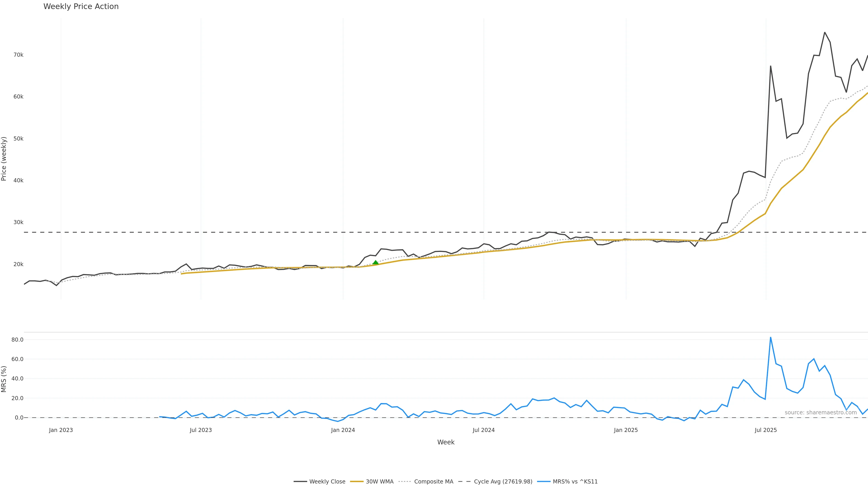This screenshot has width=868, height=488.
Task: Click the Week x-axis title
Action: coord(446,442)
